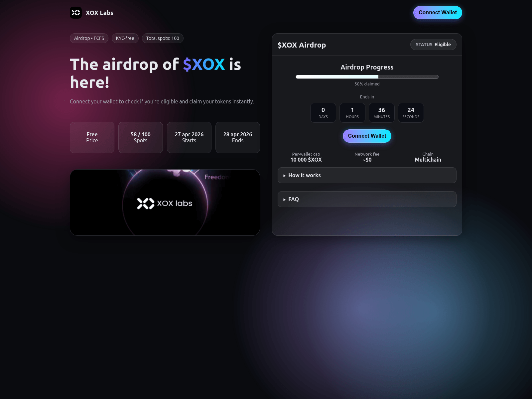Click the XOX Labs brand name
Image resolution: width=532 pixels, height=399 pixels.
99,13
